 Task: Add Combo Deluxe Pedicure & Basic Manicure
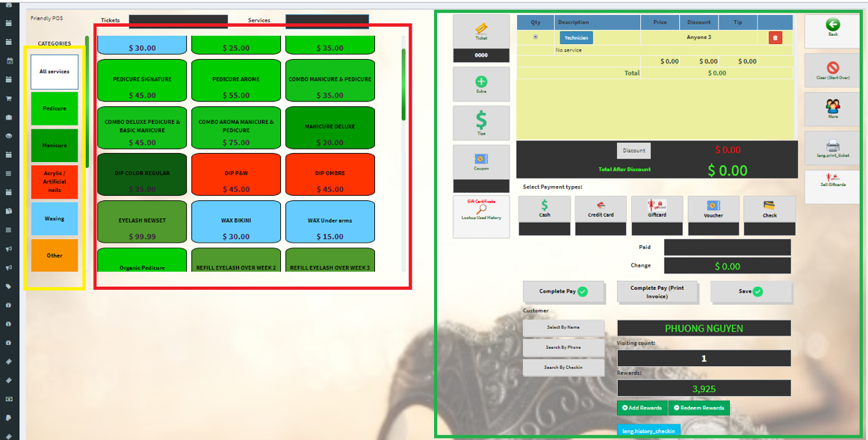pos(142,127)
